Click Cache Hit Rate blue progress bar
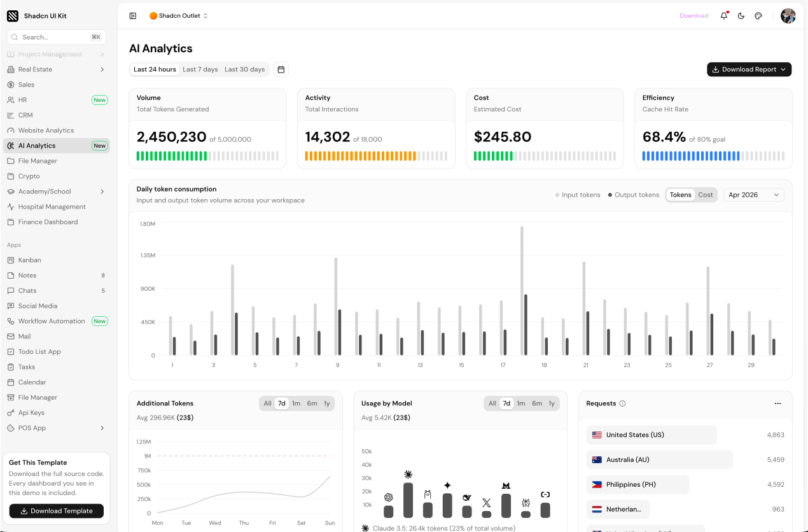 pyautogui.click(x=713, y=156)
